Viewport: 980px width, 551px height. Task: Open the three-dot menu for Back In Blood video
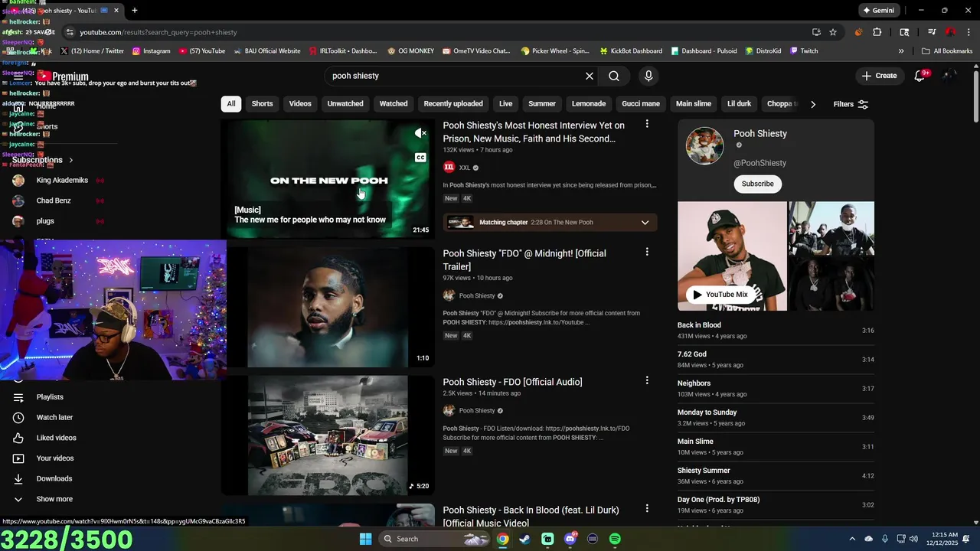click(x=647, y=508)
